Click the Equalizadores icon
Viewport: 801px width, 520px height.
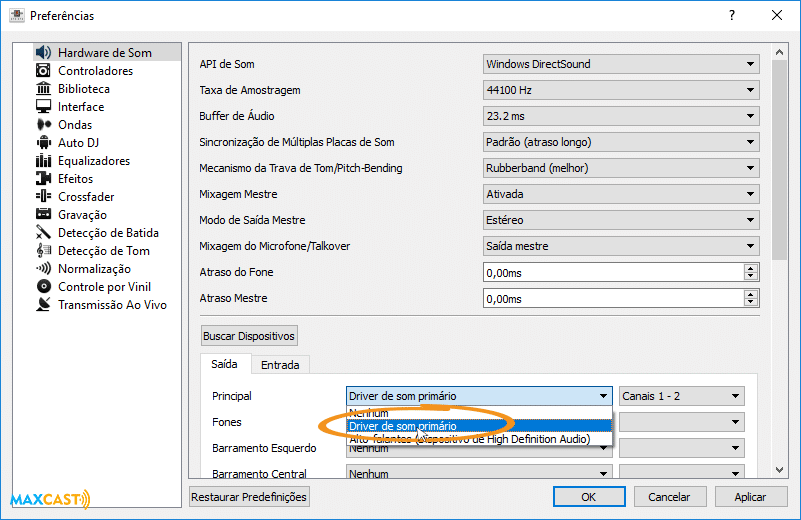coord(43,161)
